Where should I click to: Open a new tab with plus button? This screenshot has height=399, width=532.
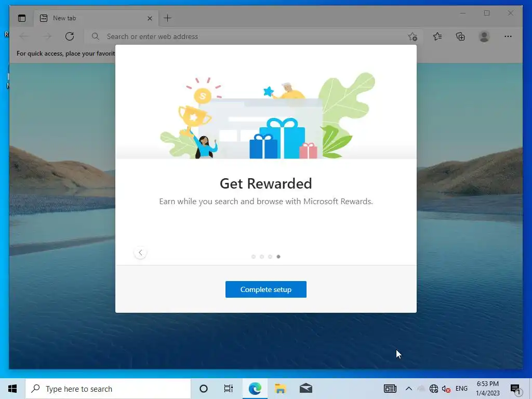pos(168,18)
